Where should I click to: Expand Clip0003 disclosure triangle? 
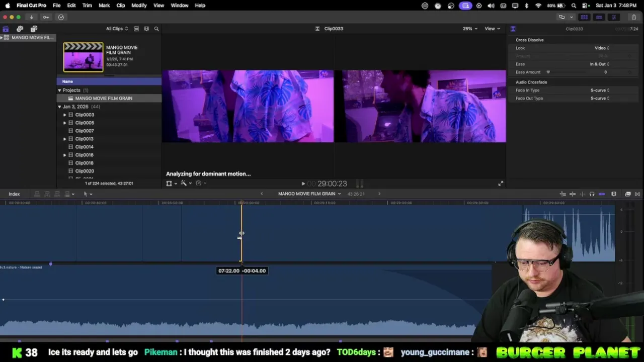tap(64, 115)
